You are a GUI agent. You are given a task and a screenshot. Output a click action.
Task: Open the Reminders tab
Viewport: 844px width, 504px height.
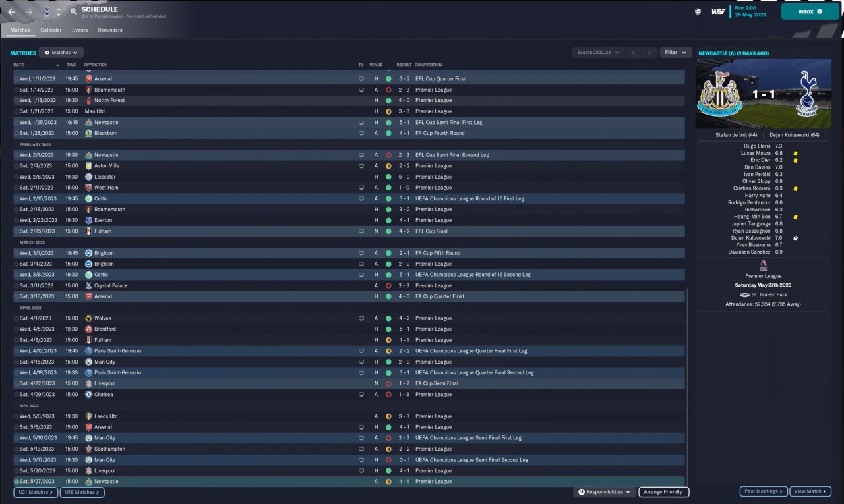(x=110, y=30)
